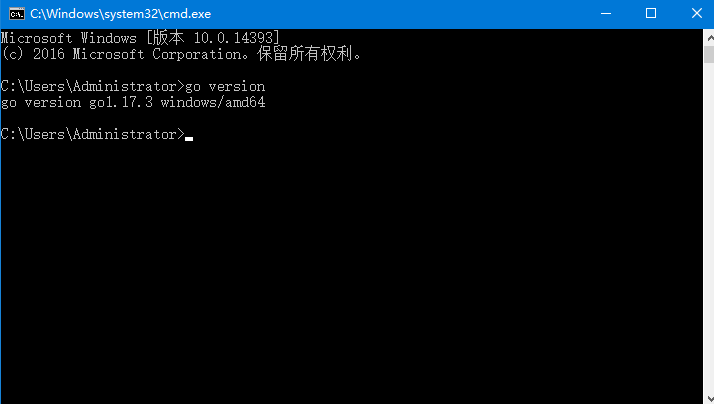This screenshot has height=404, width=714.
Task: Click the Microsoft Windows version header line
Action: coord(140,38)
